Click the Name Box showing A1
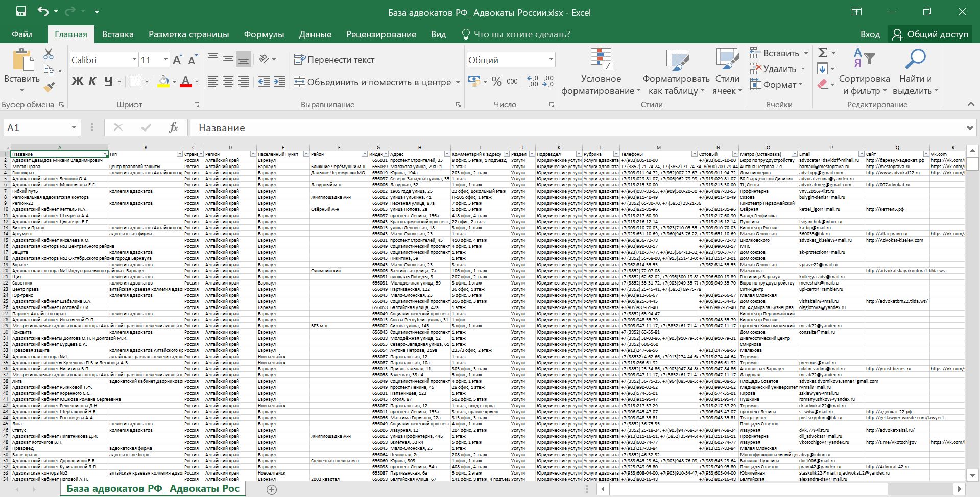980x497 pixels. (36, 128)
